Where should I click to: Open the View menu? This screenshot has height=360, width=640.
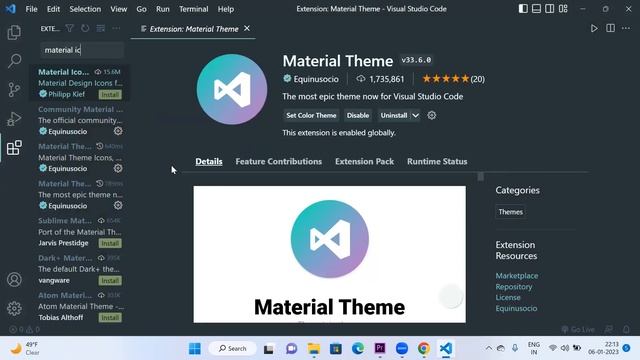[x=118, y=9]
